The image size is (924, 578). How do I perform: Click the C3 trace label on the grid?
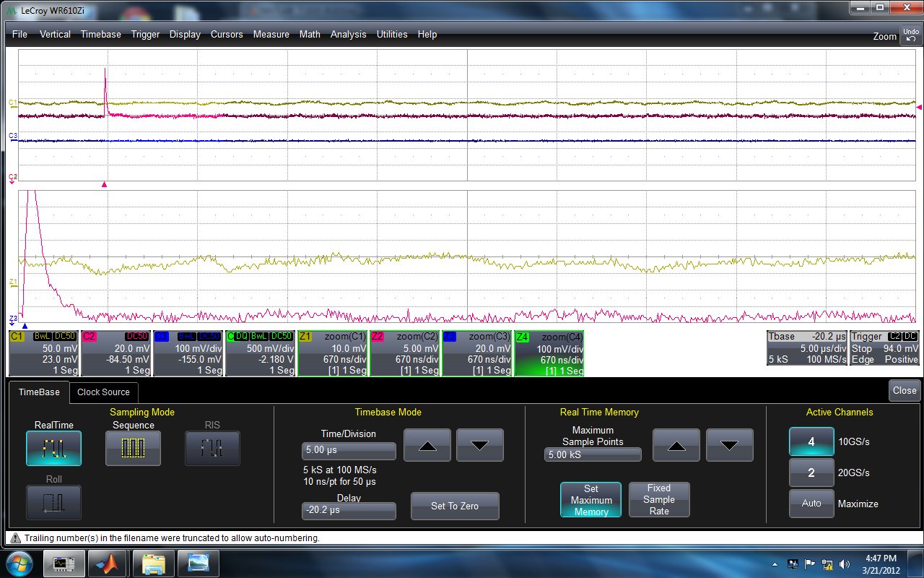pyautogui.click(x=13, y=135)
